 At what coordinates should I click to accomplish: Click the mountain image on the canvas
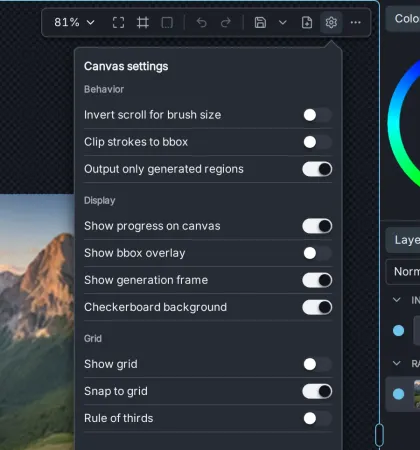coord(37,322)
